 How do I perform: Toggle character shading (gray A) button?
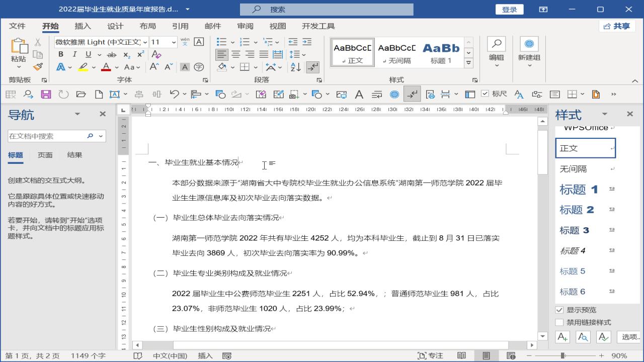[x=185, y=67]
